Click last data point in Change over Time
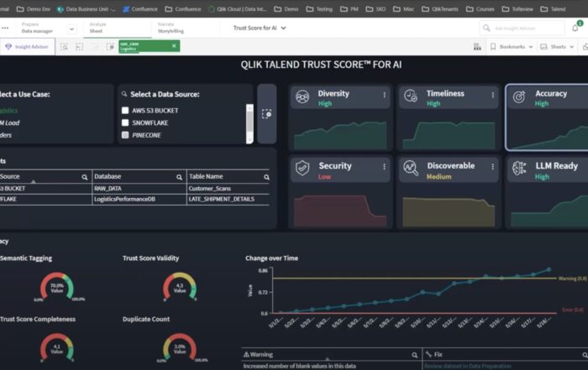Image resolution: width=588 pixels, height=370 pixels. point(549,269)
